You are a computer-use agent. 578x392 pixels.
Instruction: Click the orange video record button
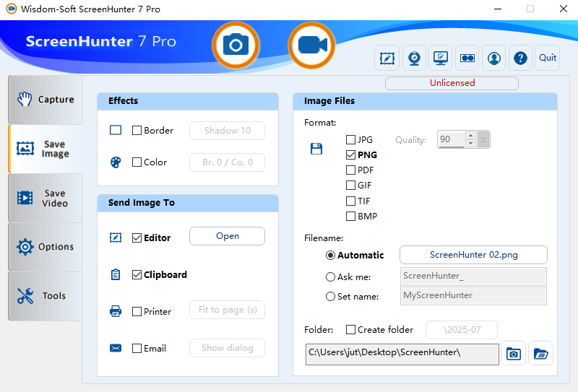click(312, 45)
